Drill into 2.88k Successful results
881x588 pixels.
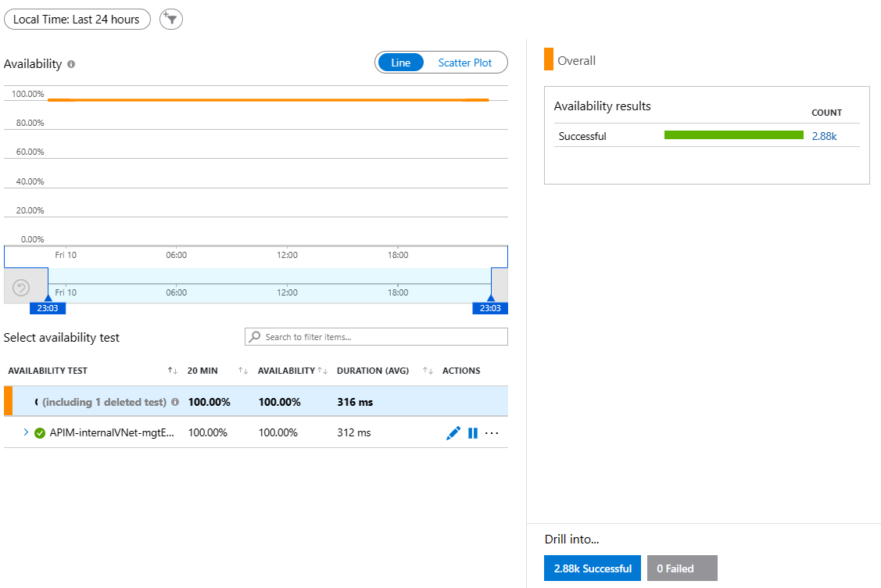[x=593, y=568]
